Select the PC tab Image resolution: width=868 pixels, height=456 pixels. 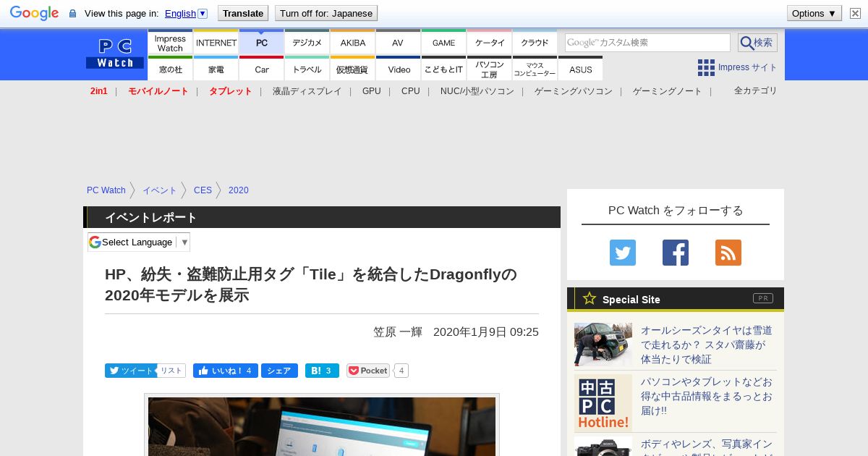click(x=262, y=43)
